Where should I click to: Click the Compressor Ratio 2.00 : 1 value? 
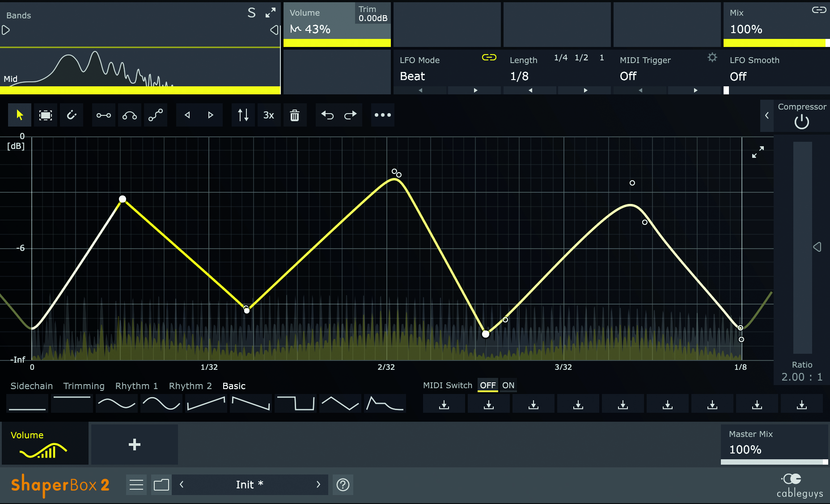(802, 377)
